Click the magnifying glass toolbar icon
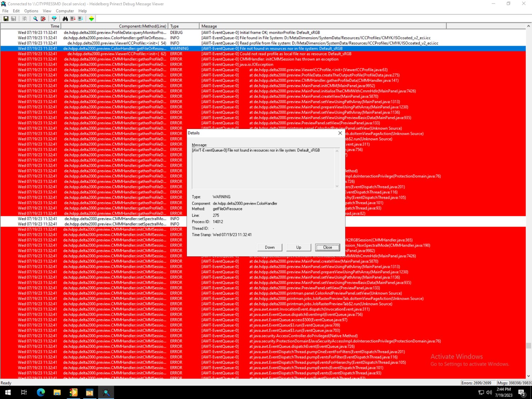 35,18
